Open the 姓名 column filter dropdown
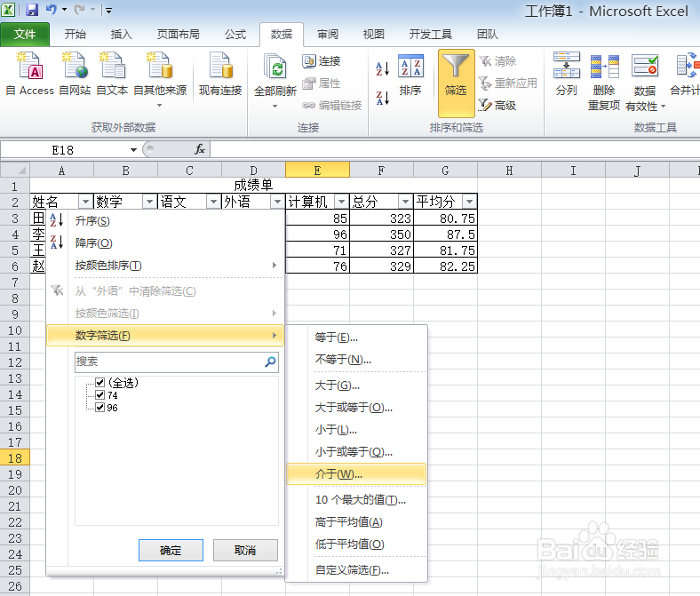Viewport: 700px width, 596px height. 85,202
